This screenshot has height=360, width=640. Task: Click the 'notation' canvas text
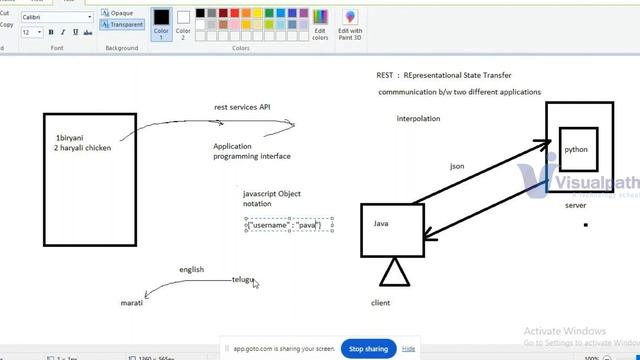click(x=257, y=204)
